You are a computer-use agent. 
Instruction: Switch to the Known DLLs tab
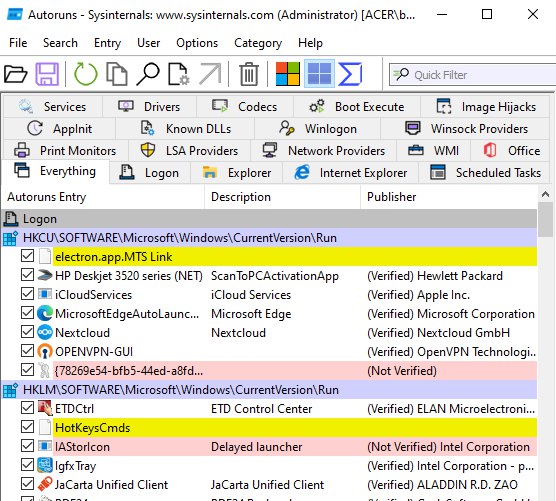(x=185, y=129)
